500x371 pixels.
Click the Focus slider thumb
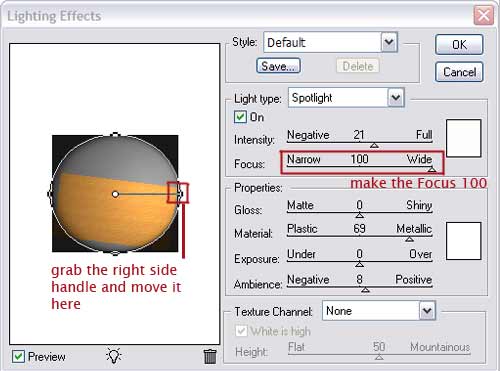click(x=432, y=169)
